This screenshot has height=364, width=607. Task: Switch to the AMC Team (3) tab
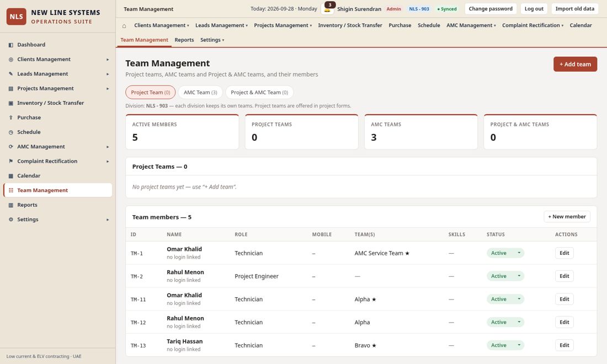tap(200, 93)
